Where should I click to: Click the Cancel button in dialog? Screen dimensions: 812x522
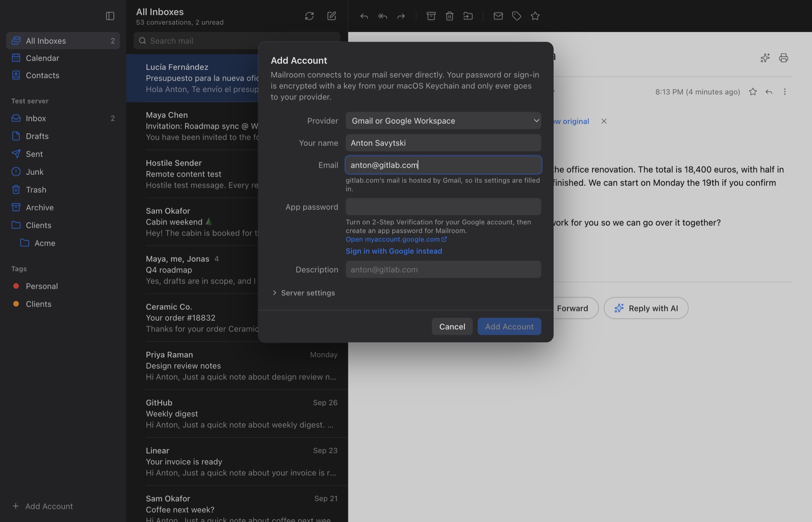[x=452, y=326]
